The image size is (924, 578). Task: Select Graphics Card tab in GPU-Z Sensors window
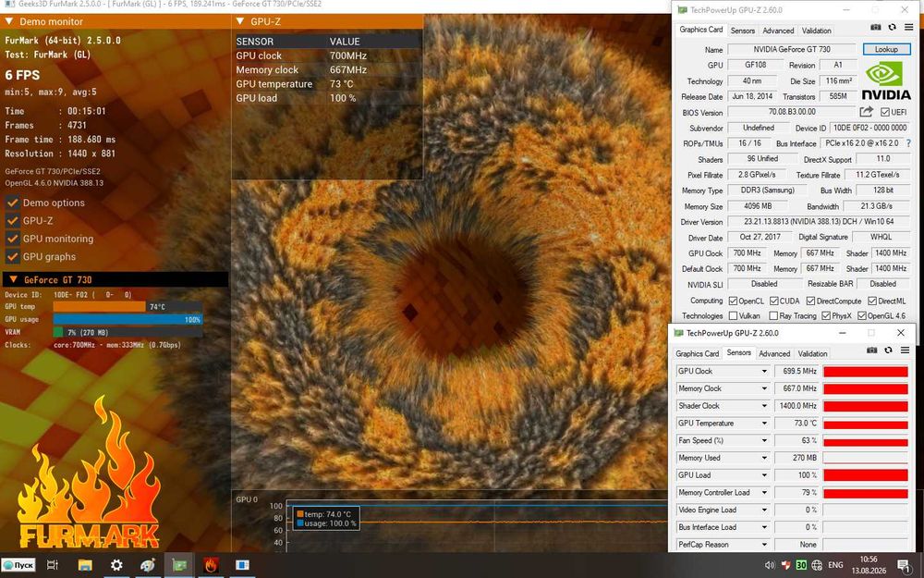point(697,354)
